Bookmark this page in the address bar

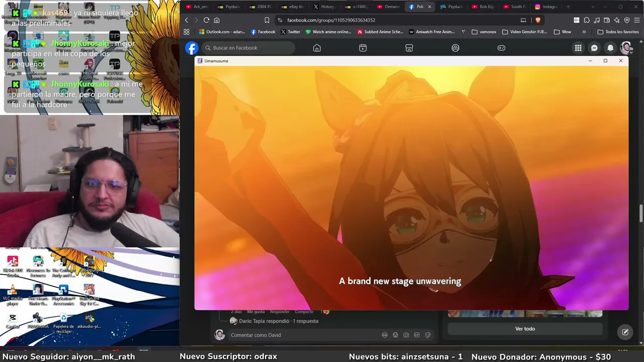click(267, 20)
